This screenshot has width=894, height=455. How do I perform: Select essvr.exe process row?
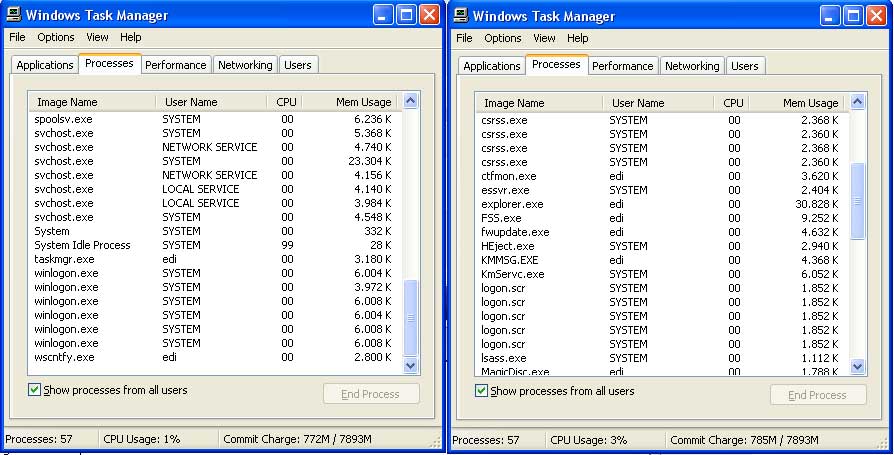(x=663, y=190)
